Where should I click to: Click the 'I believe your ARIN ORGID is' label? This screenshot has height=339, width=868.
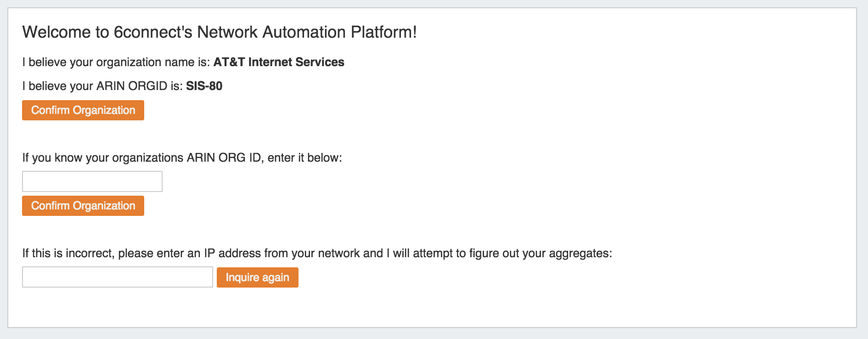[x=102, y=86]
